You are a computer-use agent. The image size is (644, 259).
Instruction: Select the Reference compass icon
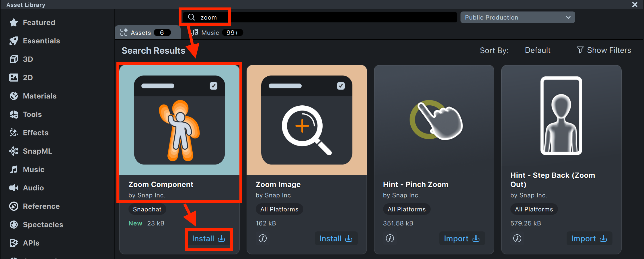point(14,206)
